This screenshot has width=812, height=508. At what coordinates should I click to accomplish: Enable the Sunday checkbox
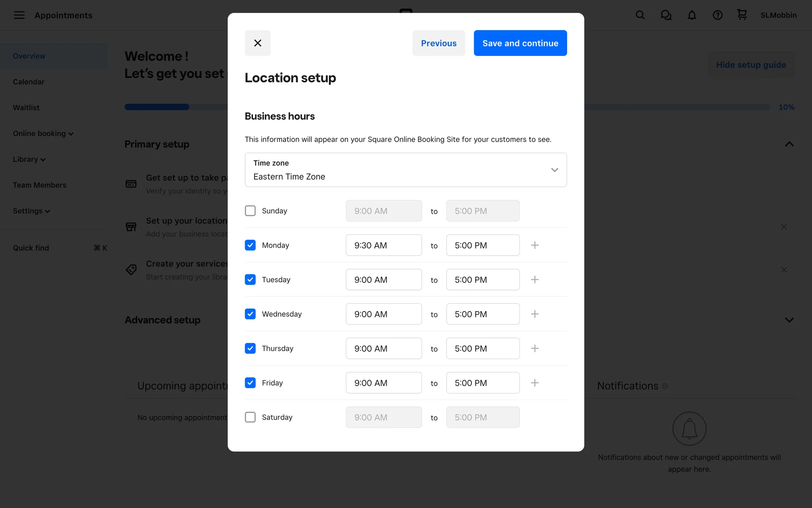[250, 211]
